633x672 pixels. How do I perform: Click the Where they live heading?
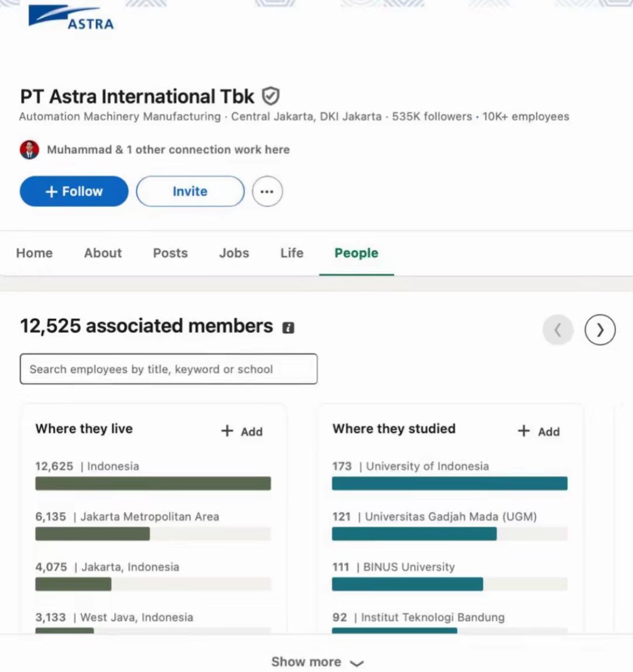pyautogui.click(x=84, y=429)
